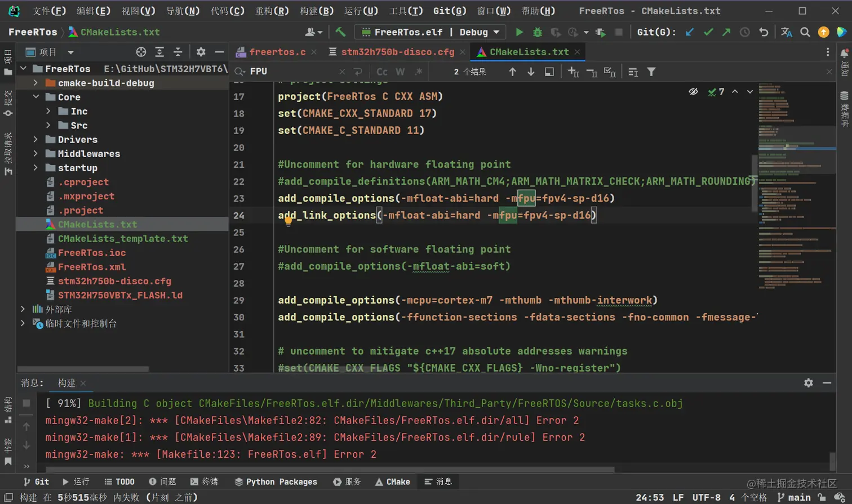Open build panel settings gear
The width and height of the screenshot is (852, 504).
pos(809,383)
